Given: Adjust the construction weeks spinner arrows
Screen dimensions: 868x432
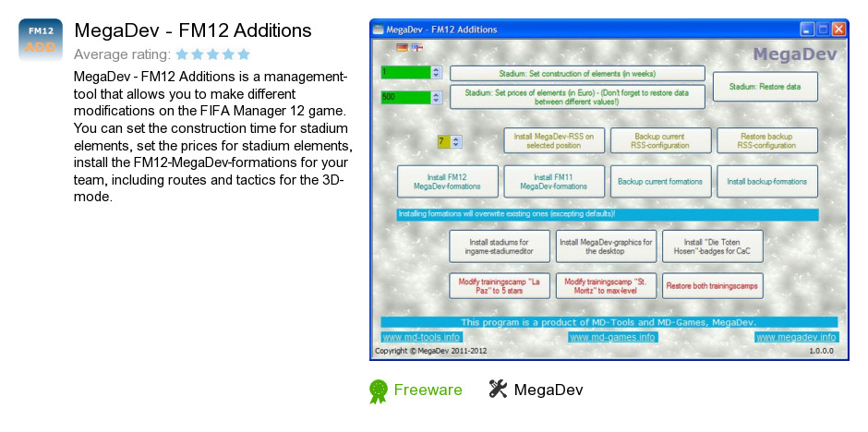Looking at the screenshot, I should [x=436, y=72].
